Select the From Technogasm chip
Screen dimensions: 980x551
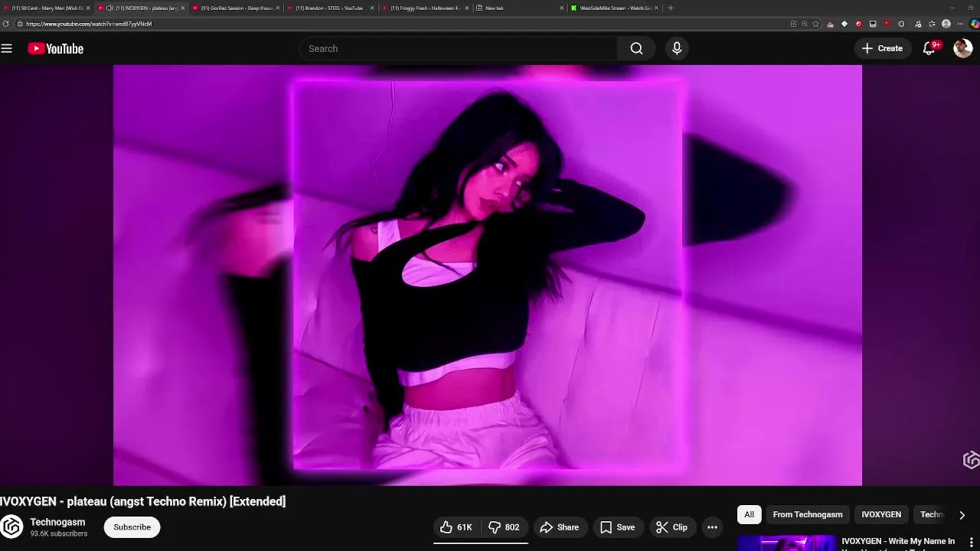pyautogui.click(x=807, y=514)
